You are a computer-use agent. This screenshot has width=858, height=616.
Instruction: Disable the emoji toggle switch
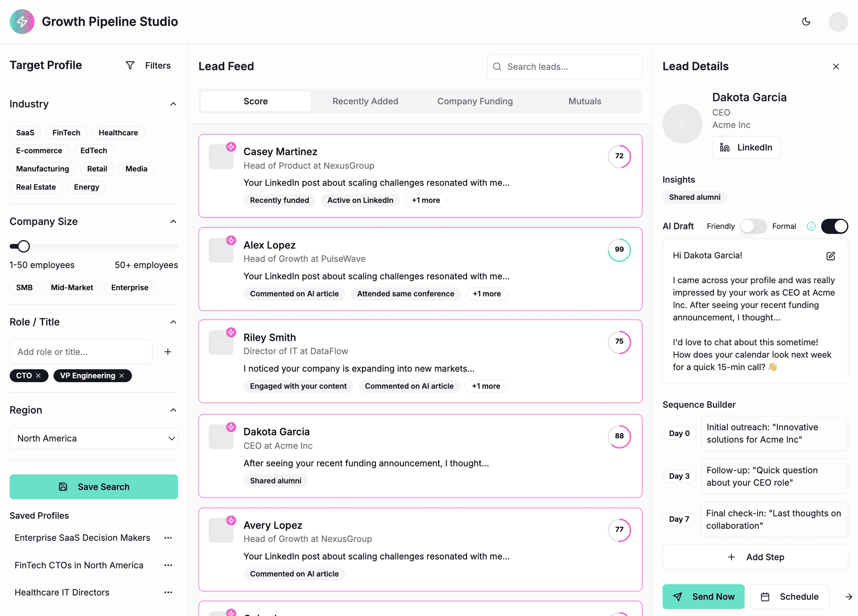point(834,226)
